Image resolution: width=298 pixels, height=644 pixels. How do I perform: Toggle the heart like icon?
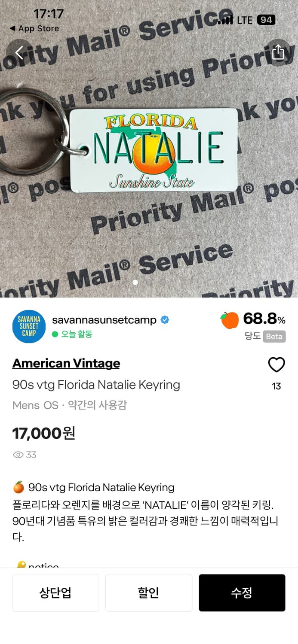[276, 365]
